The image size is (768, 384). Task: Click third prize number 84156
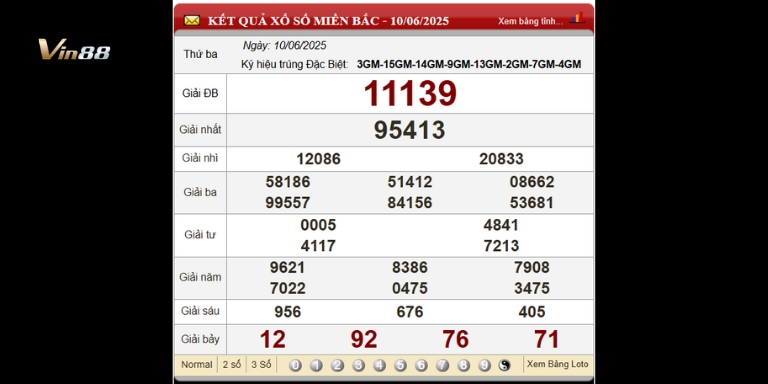410,203
